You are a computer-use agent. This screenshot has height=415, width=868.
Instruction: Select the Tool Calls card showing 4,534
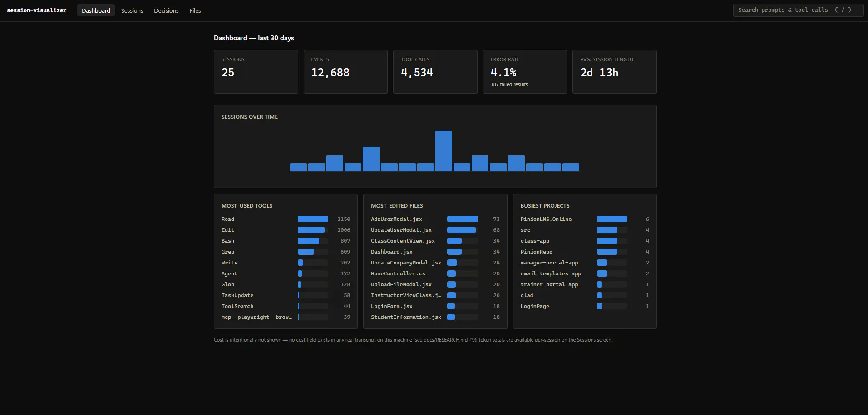[x=435, y=72]
